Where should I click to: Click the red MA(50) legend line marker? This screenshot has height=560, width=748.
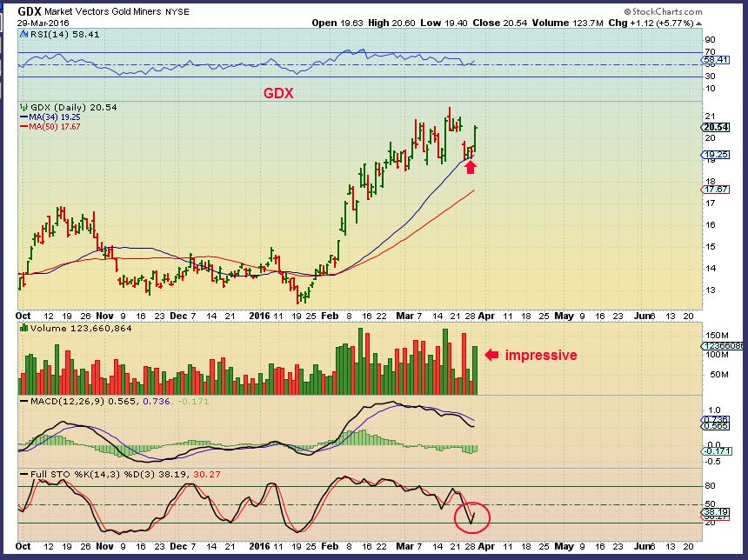[x=23, y=127]
